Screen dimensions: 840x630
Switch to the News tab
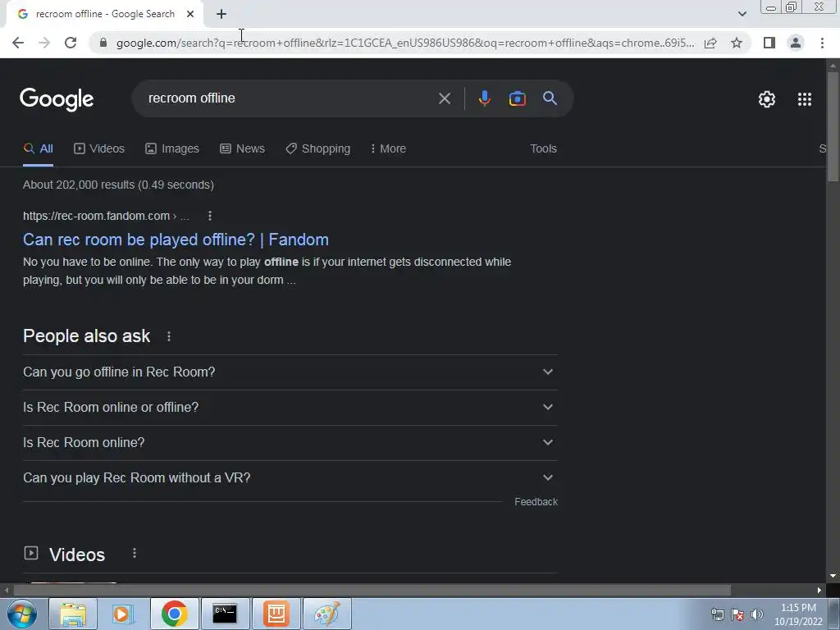click(242, 148)
